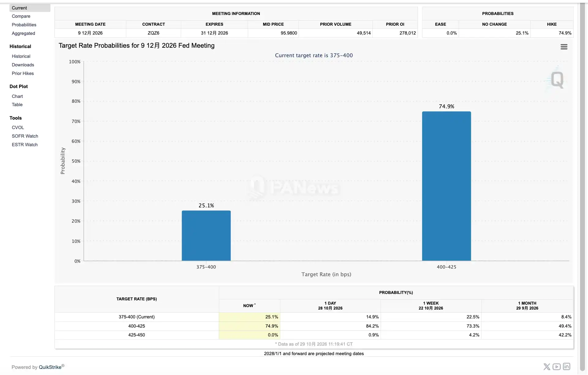Click the '1 WEEK 22 10月 2026' column header
This screenshot has height=375, width=588.
(431, 306)
